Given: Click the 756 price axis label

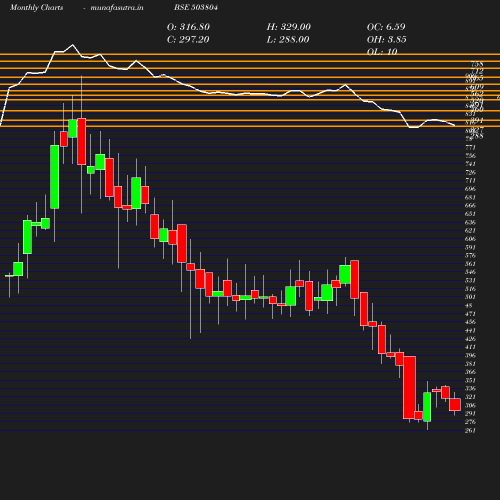Looking at the screenshot, I should coord(470,156).
